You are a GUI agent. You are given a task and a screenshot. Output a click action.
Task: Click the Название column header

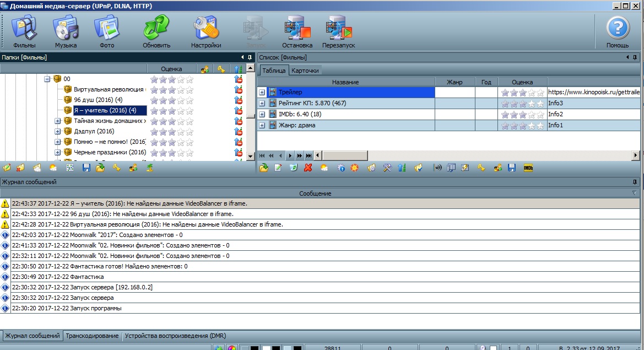tap(345, 82)
